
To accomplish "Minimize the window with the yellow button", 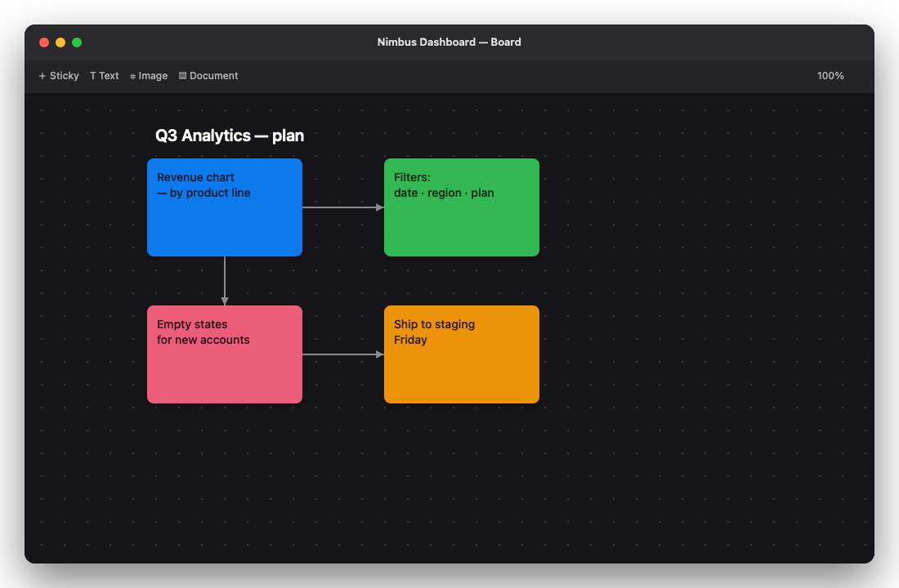I will tap(60, 42).
